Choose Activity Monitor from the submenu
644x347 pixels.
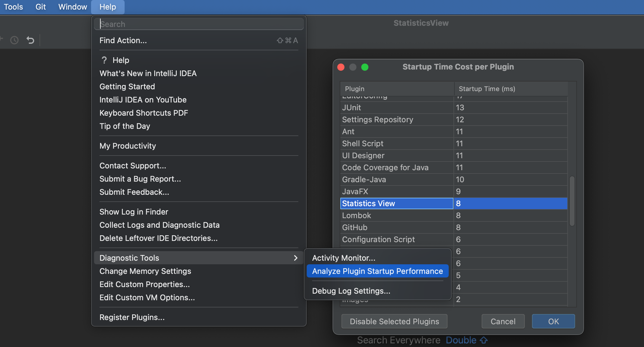[344, 258]
